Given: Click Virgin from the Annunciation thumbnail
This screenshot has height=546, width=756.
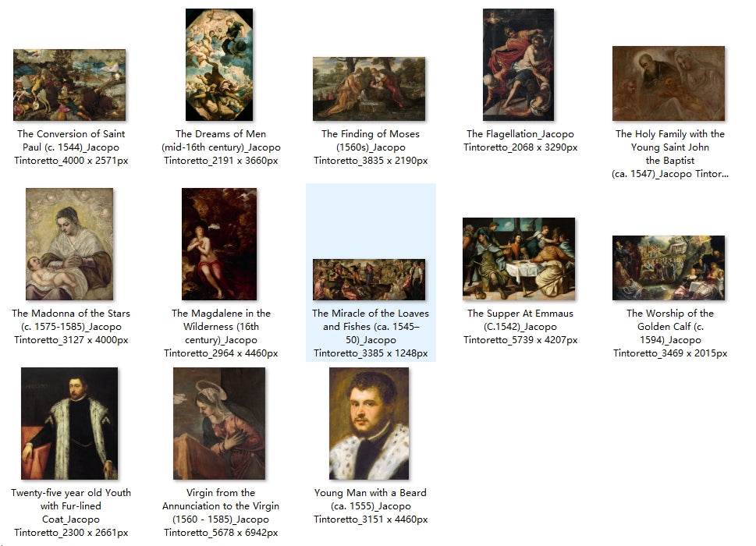Looking at the screenshot, I should pyautogui.click(x=219, y=424).
